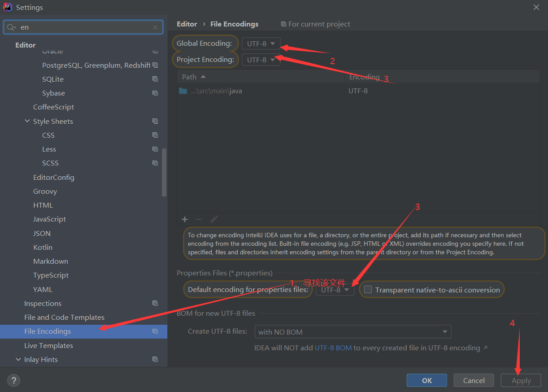Open the Create UTF-8 files dropdown

coord(353,332)
